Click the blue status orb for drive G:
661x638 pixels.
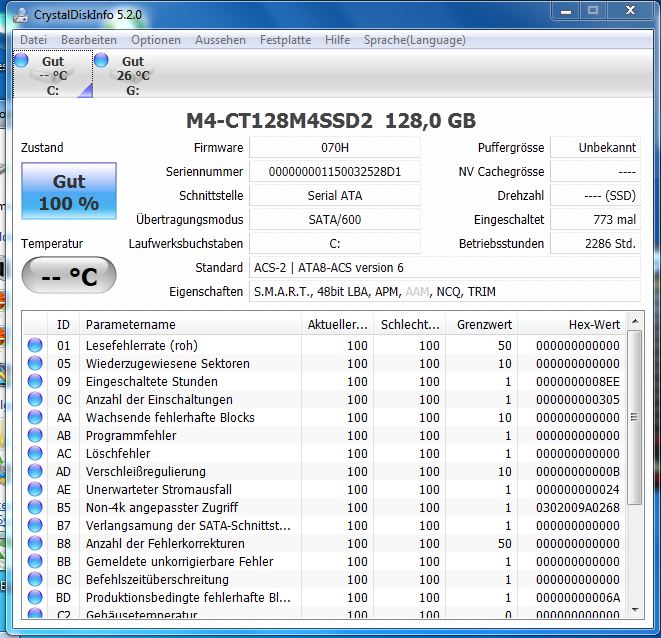pyautogui.click(x=101, y=60)
